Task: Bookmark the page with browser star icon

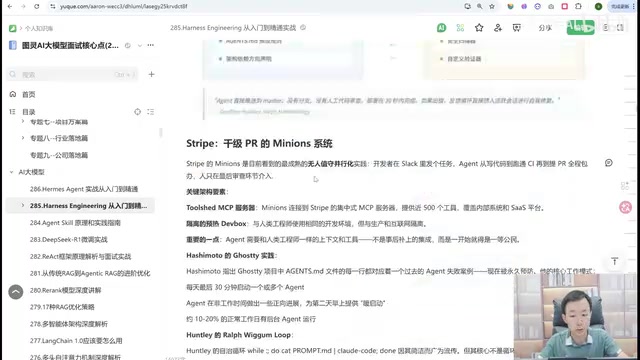Action: [x=492, y=6]
